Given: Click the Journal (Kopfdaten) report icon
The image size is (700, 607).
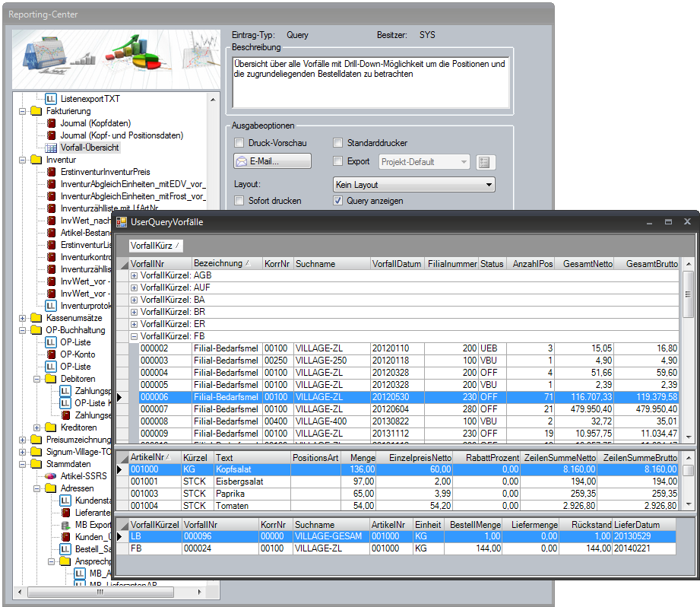Looking at the screenshot, I should coord(51,123).
